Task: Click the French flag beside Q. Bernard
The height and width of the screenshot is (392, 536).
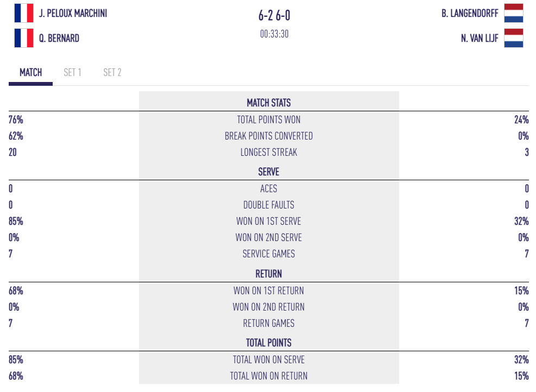Action: (24, 38)
